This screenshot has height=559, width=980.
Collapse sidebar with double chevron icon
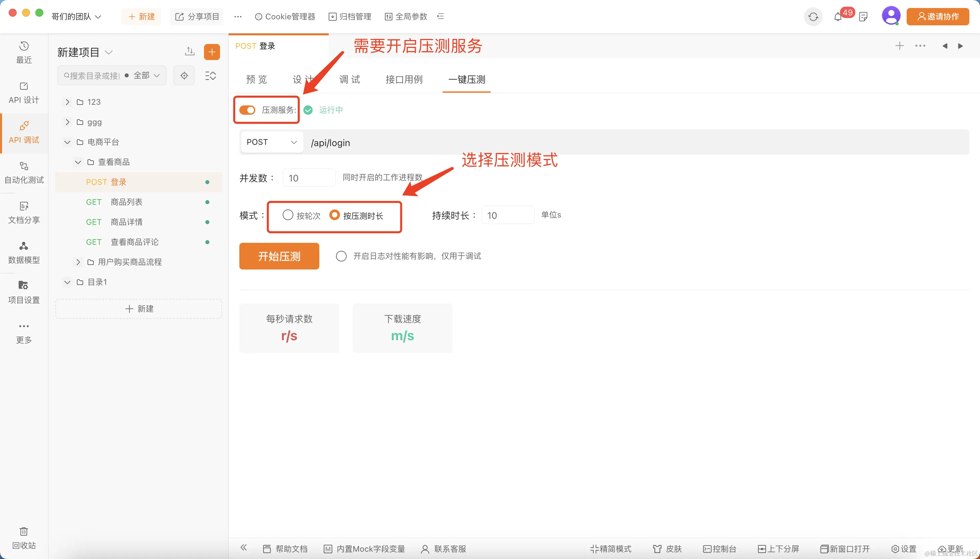[244, 548]
